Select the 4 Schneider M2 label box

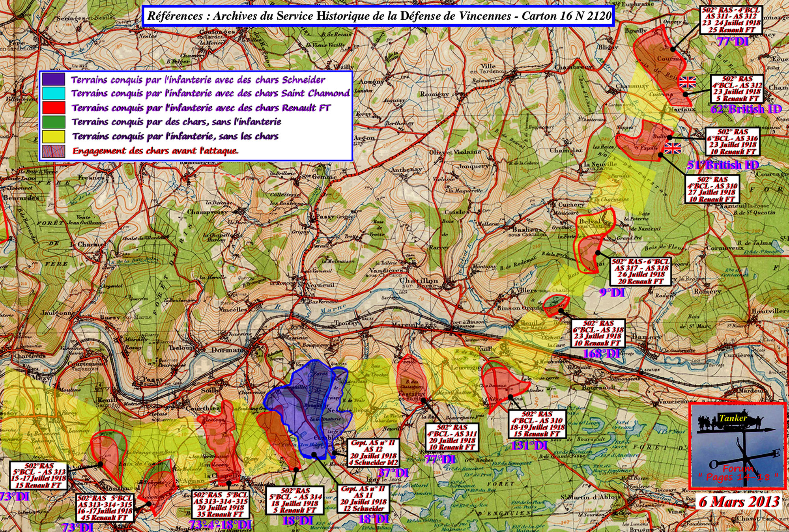(374, 453)
